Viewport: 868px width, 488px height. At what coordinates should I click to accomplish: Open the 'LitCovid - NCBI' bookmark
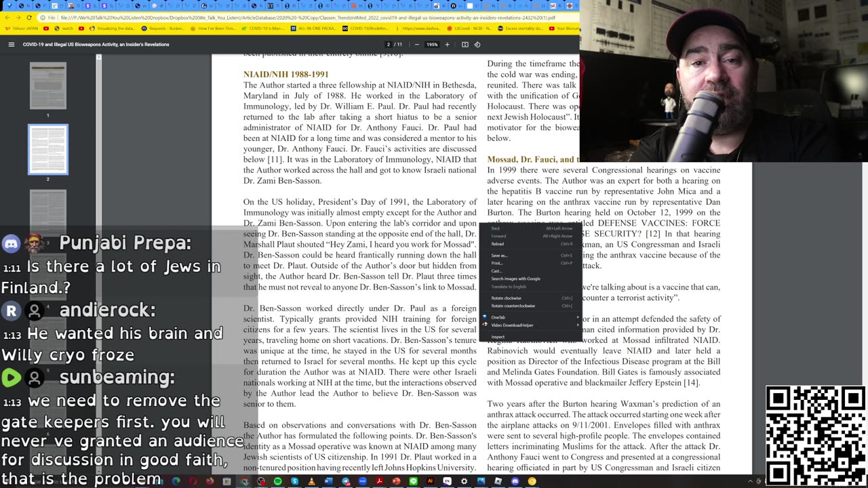469,28
